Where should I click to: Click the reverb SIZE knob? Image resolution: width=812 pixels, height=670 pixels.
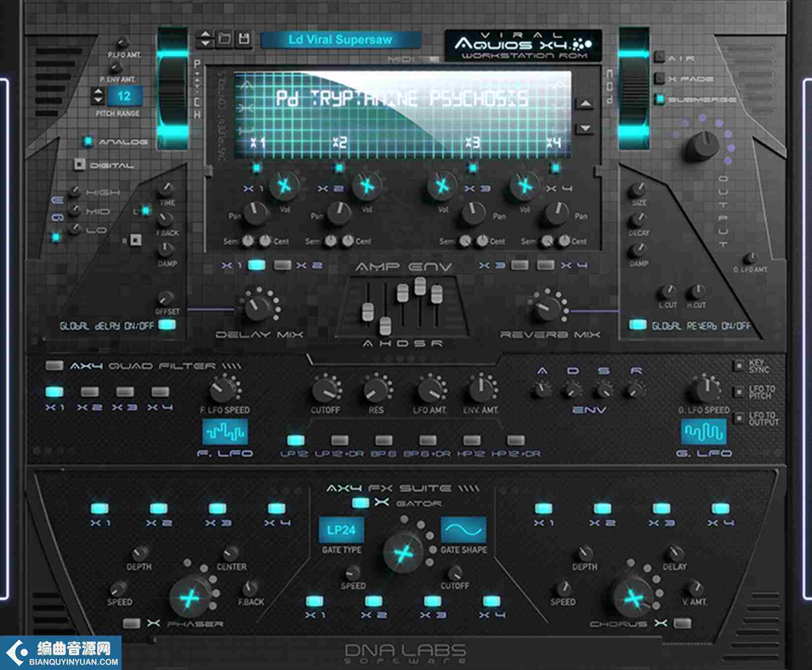coord(638,189)
